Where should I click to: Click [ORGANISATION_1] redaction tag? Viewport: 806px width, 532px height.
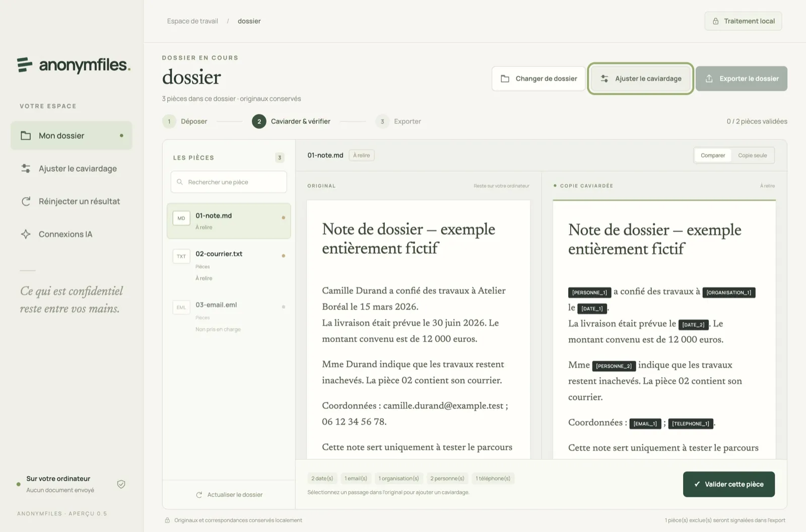729,292
